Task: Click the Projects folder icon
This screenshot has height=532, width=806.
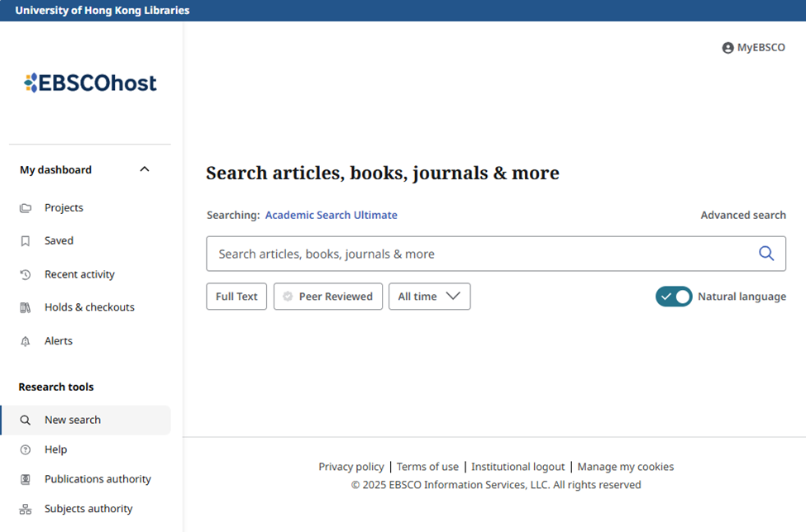Action: pyautogui.click(x=25, y=208)
